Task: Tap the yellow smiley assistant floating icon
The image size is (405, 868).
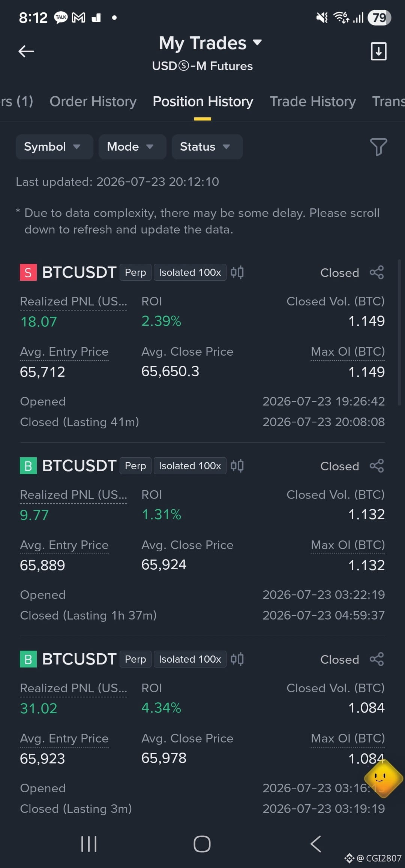Action: click(383, 778)
